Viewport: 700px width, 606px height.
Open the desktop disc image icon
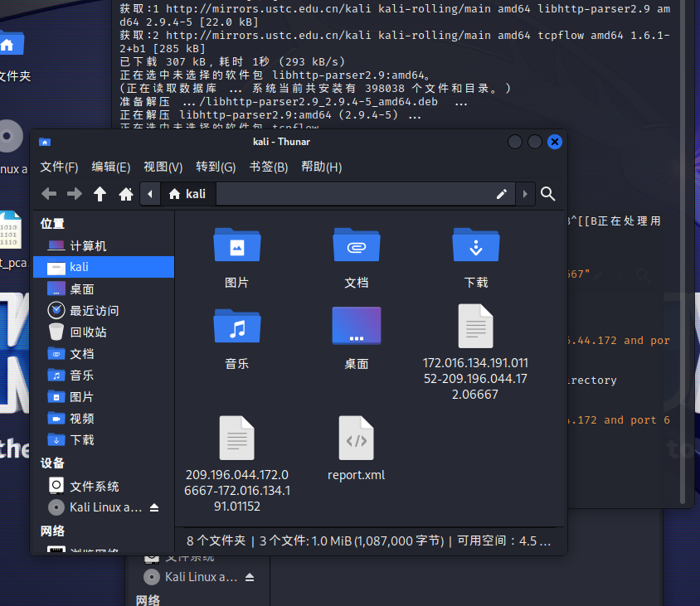11,136
